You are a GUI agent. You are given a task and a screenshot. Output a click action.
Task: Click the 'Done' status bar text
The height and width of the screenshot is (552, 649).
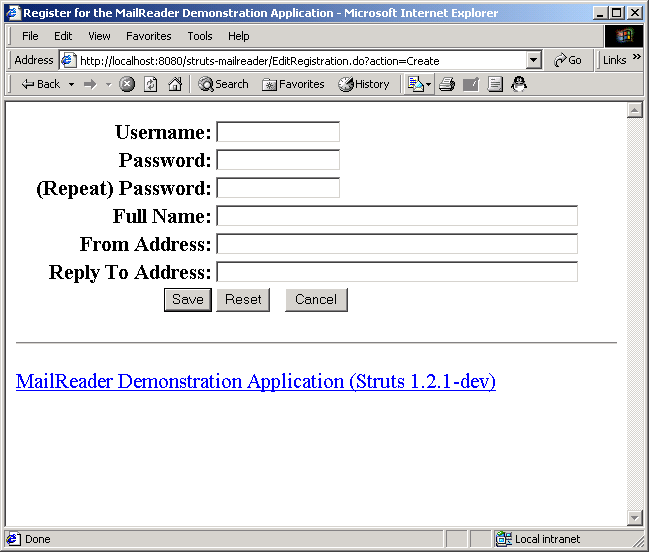tap(38, 539)
